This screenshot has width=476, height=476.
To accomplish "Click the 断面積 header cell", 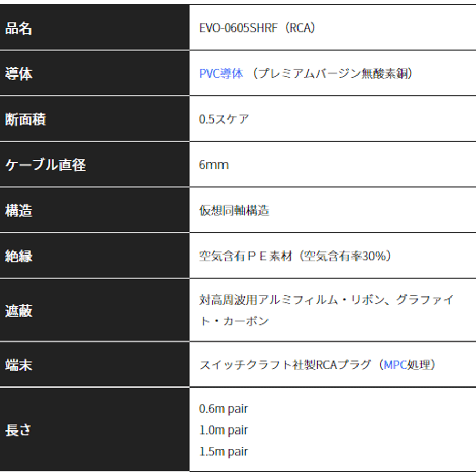I will pos(94,118).
